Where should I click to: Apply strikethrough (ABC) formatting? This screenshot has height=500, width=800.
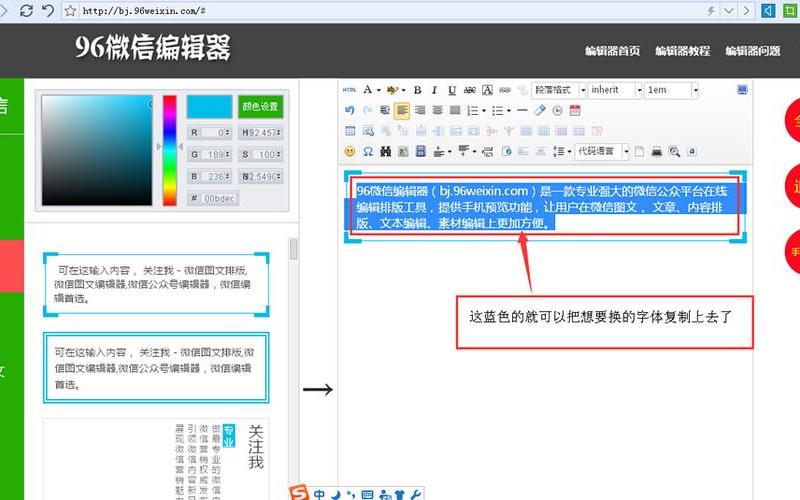(x=469, y=90)
